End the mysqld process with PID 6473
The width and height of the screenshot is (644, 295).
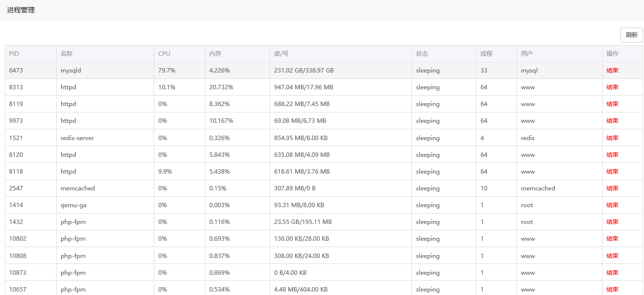pos(612,71)
